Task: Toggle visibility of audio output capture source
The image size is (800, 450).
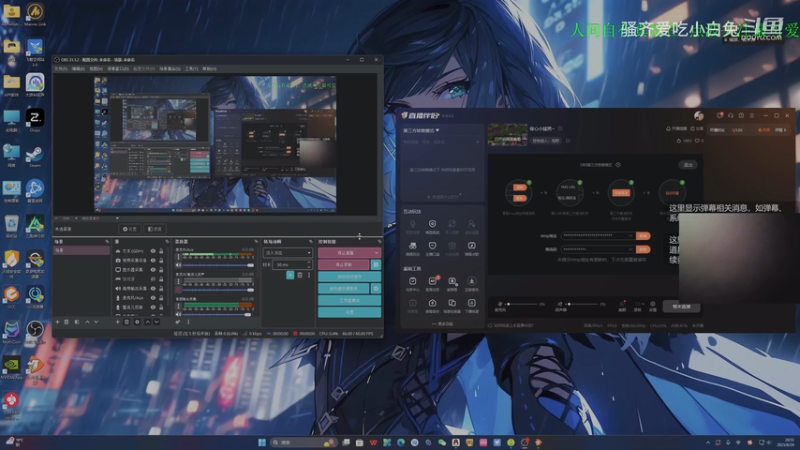Action: 153,288
